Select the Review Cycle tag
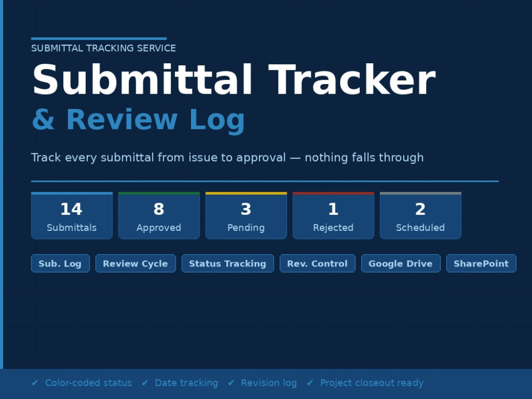 [136, 263]
